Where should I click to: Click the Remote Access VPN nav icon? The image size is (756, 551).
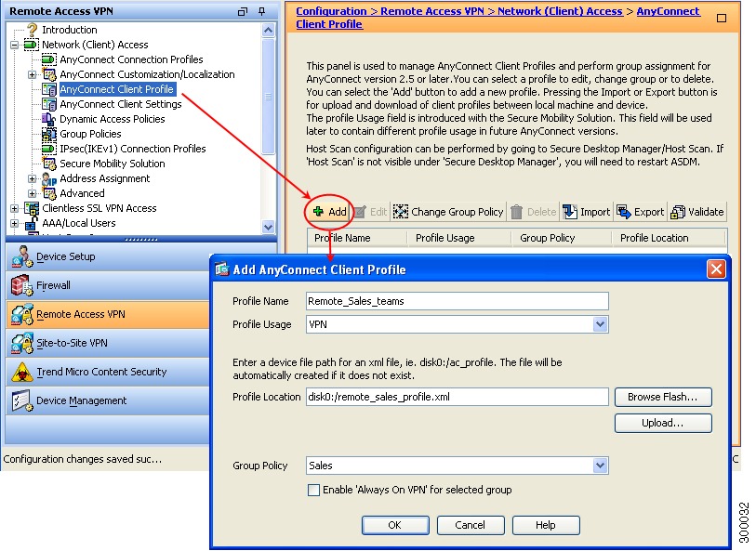click(22, 314)
